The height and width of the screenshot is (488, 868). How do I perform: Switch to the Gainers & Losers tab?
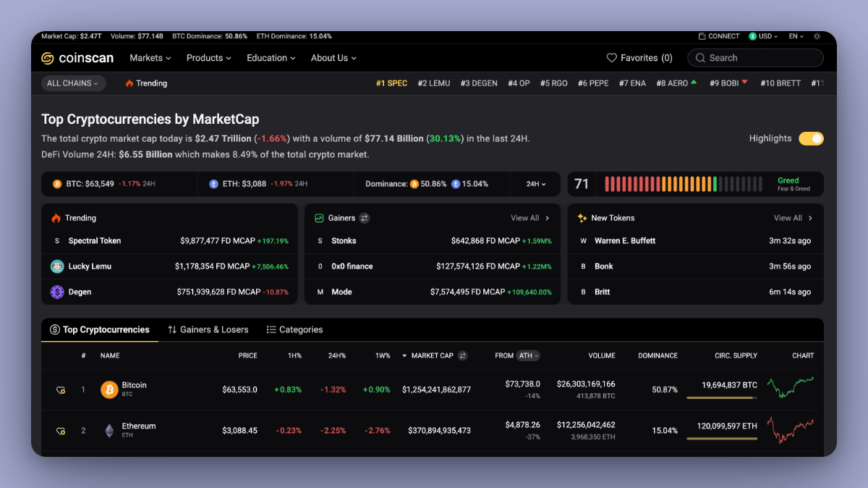click(x=208, y=329)
